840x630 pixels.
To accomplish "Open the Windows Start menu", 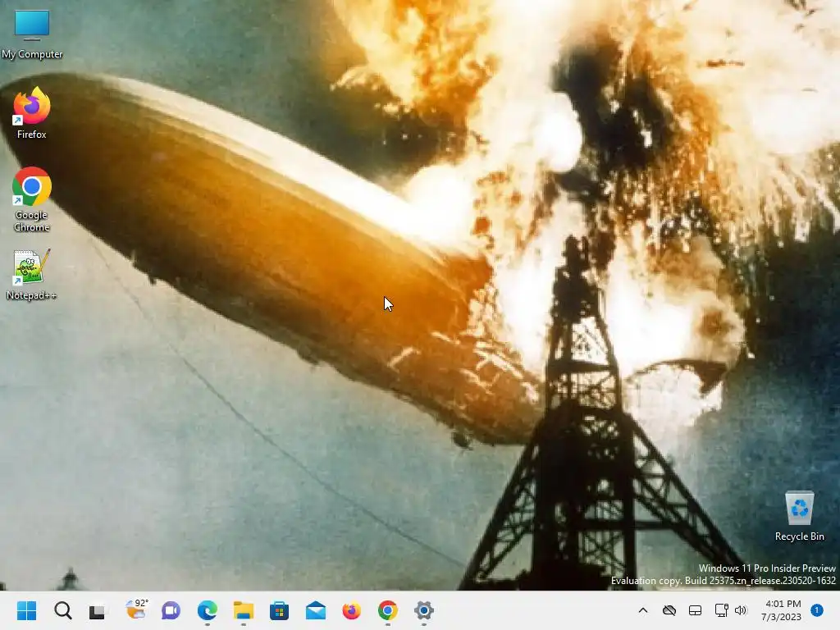I will coord(26,610).
